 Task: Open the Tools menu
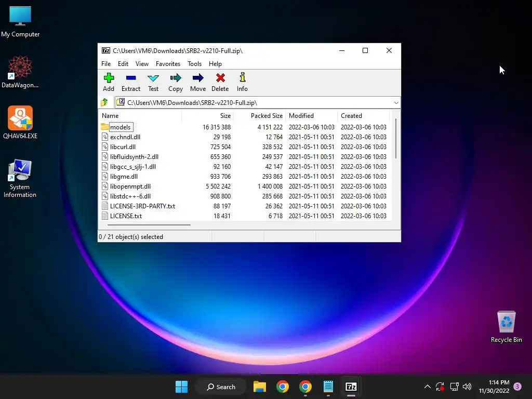194,64
